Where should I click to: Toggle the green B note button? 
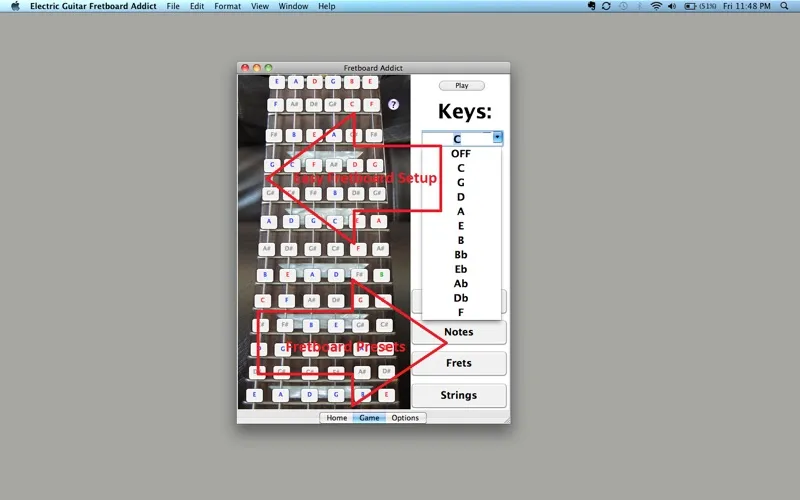[x=381, y=274]
